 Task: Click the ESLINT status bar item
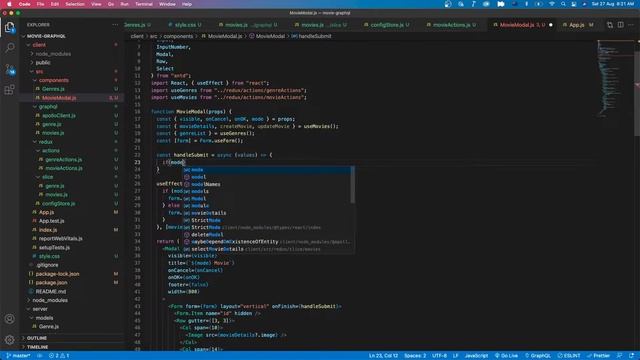569,356
